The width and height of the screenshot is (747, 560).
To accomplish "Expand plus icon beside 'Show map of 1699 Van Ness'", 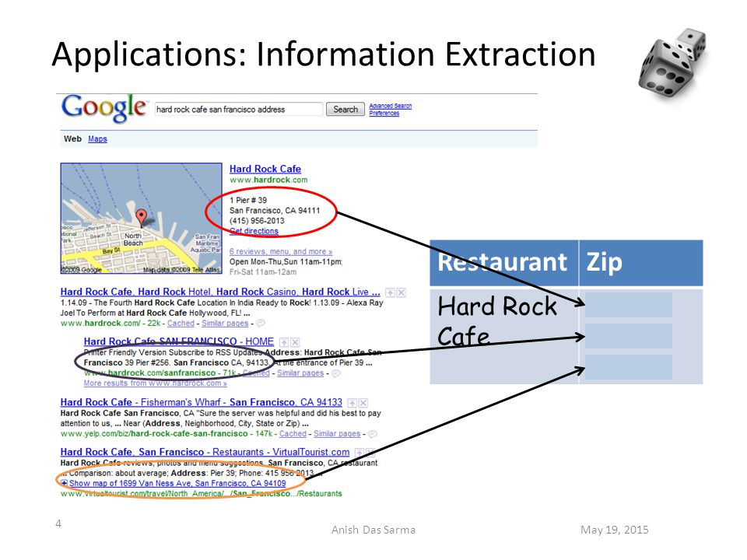I will tap(65, 483).
